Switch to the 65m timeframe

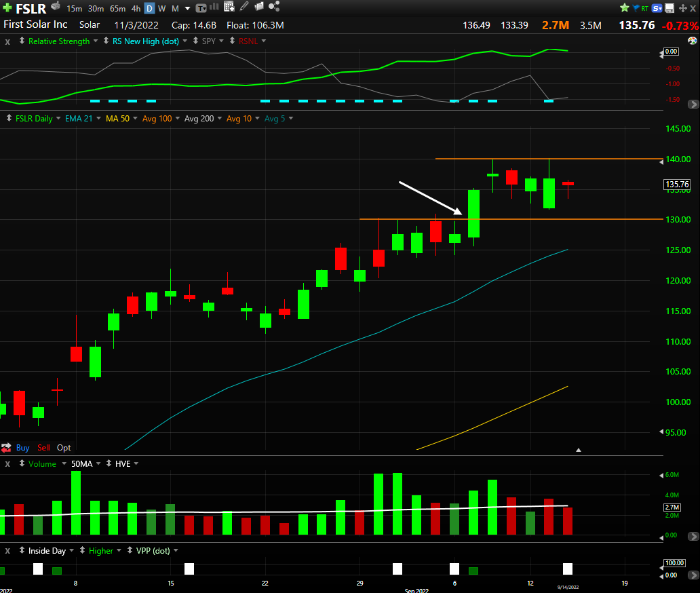click(118, 9)
